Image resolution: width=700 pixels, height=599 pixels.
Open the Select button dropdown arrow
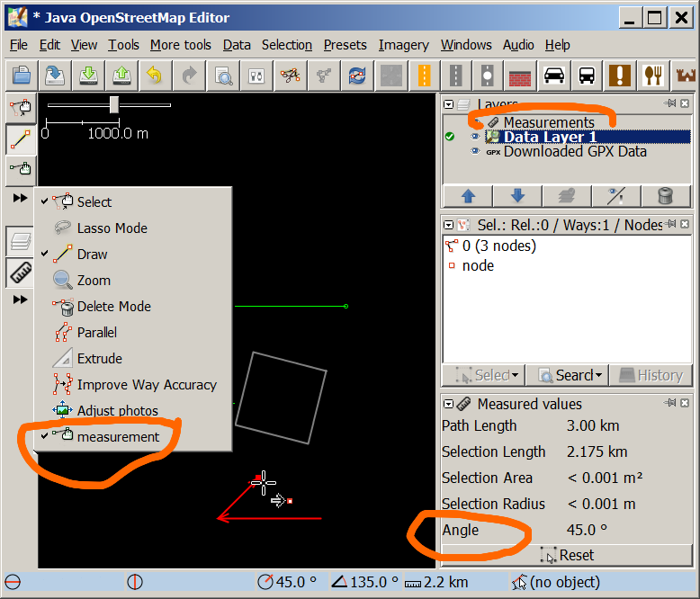516,375
